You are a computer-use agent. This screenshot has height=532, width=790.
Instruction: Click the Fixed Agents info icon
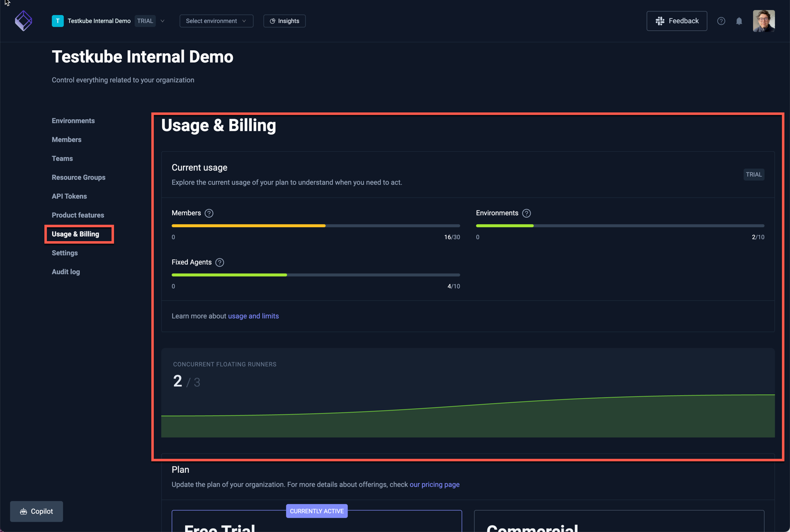point(219,263)
